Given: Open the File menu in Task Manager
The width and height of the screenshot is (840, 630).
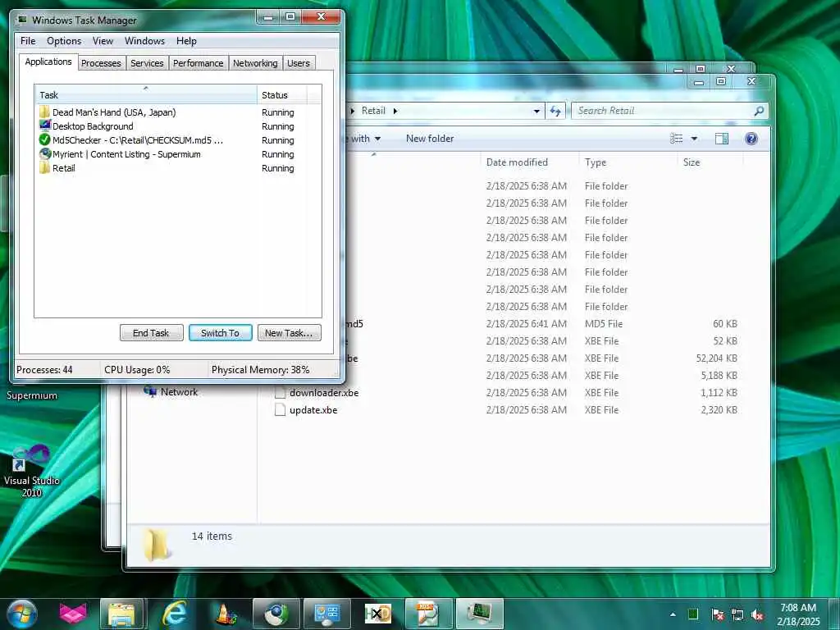Looking at the screenshot, I should (x=28, y=41).
